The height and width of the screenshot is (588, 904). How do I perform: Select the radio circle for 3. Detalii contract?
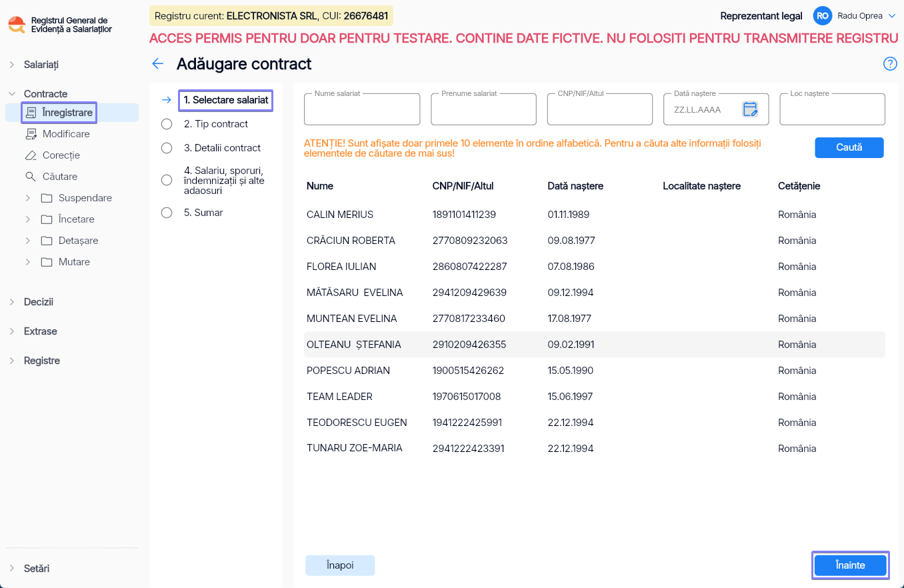click(x=167, y=148)
